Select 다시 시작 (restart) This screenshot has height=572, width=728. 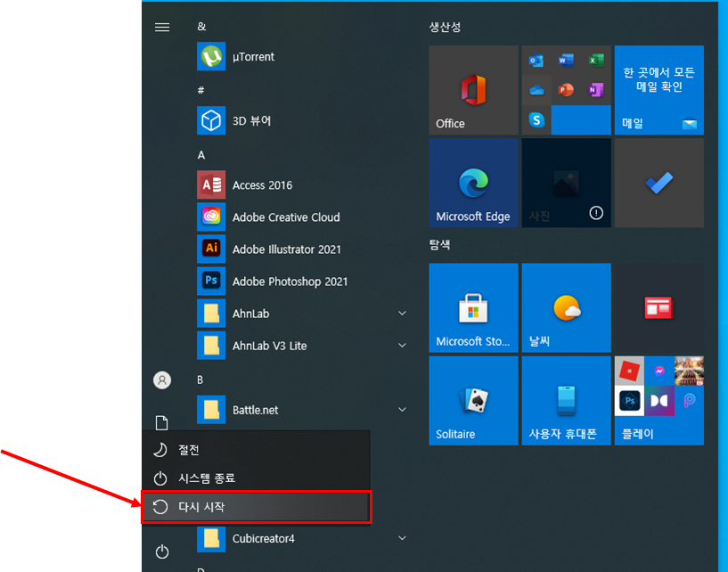256,507
